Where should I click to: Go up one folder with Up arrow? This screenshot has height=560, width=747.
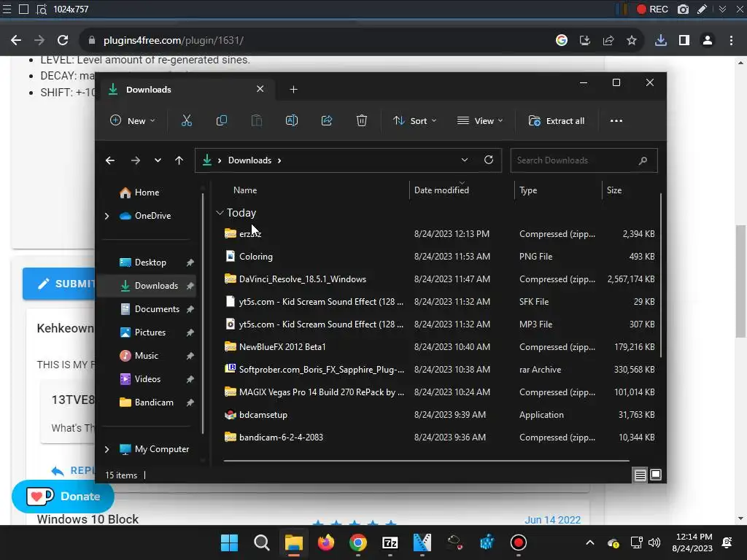click(179, 160)
